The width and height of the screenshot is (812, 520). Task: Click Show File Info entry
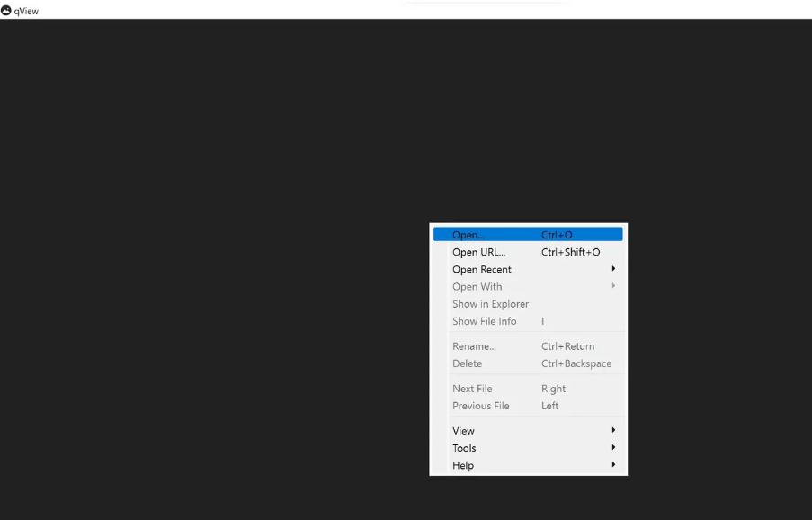pyautogui.click(x=528, y=321)
